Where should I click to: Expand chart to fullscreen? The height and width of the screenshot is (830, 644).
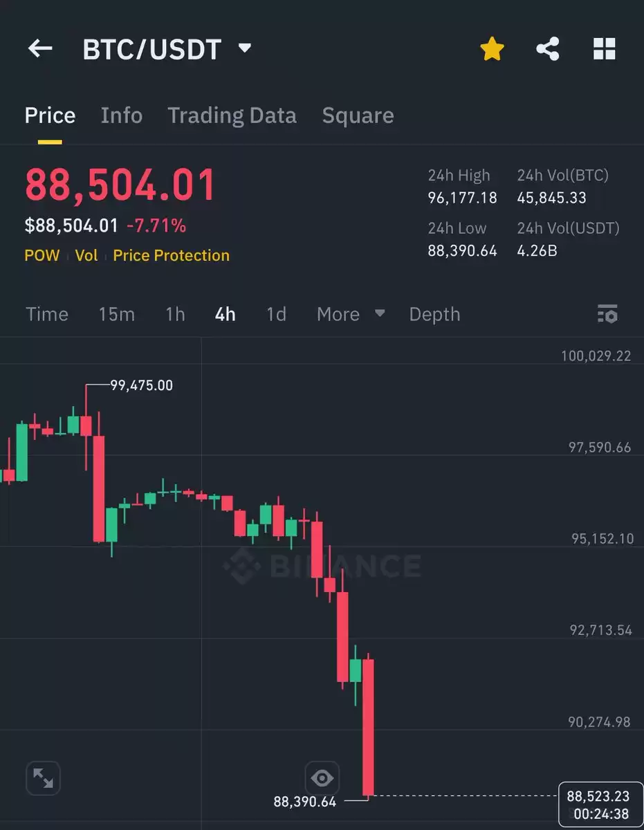pyautogui.click(x=43, y=778)
